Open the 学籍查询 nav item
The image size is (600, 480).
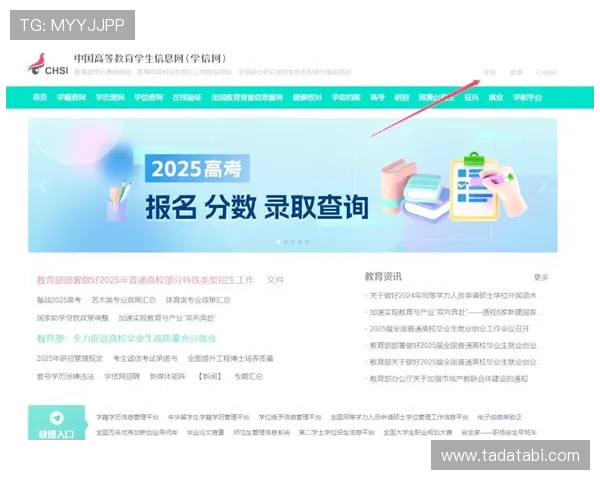click(71, 97)
